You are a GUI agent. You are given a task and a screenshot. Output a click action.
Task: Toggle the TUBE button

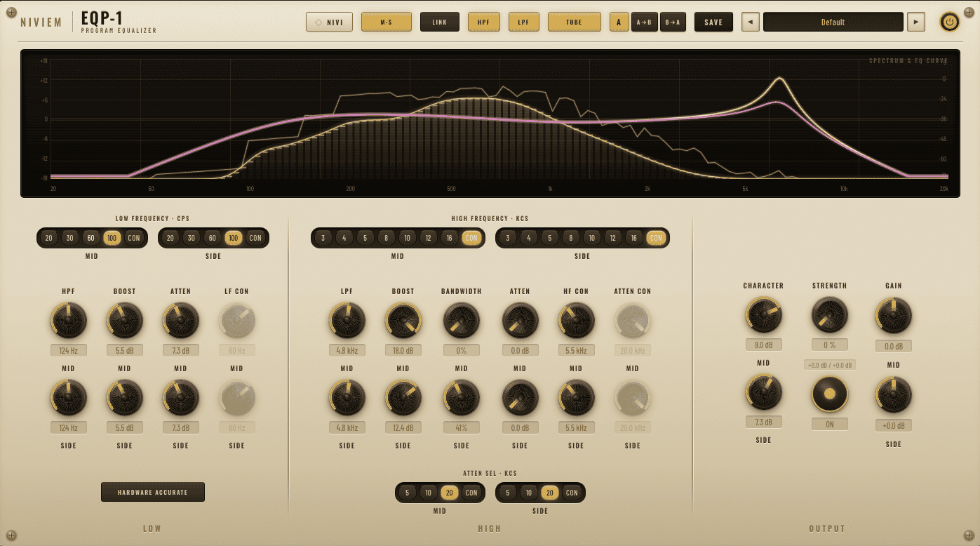coord(575,22)
